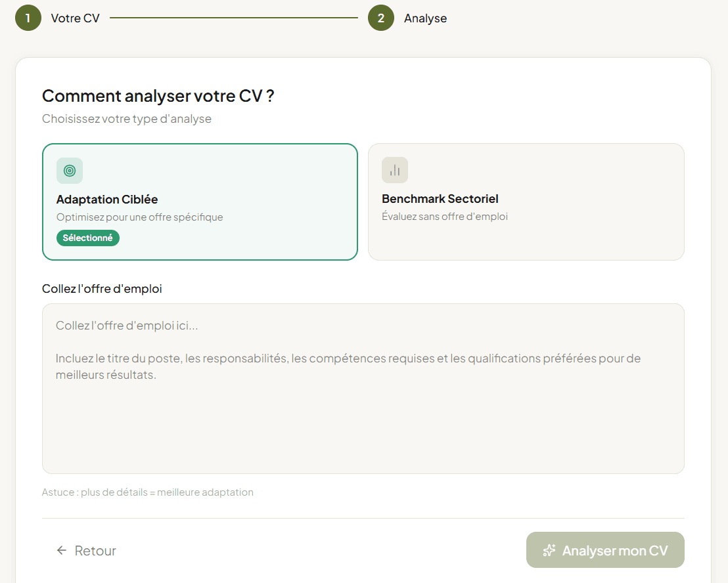Click the step 2 circle badge
Image resolution: width=728 pixels, height=583 pixels.
[381, 18]
